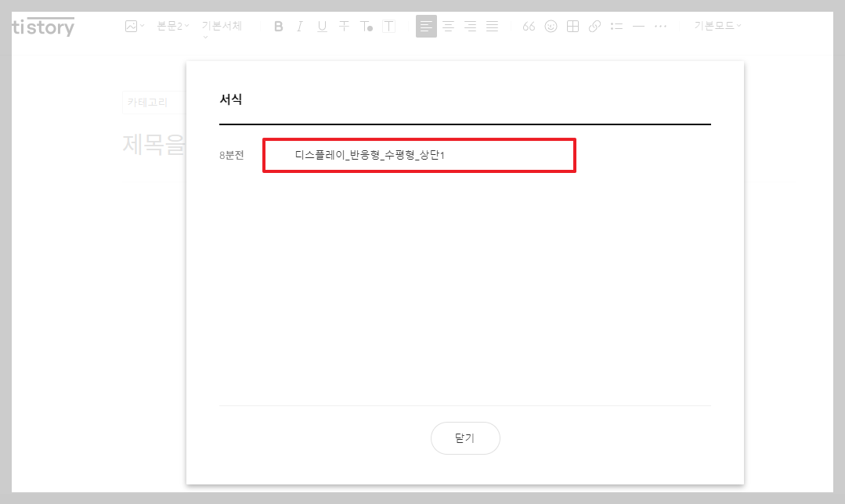Close the 서식 dialog with 닫기 button
Viewport: 845px width, 504px height.
point(465,438)
